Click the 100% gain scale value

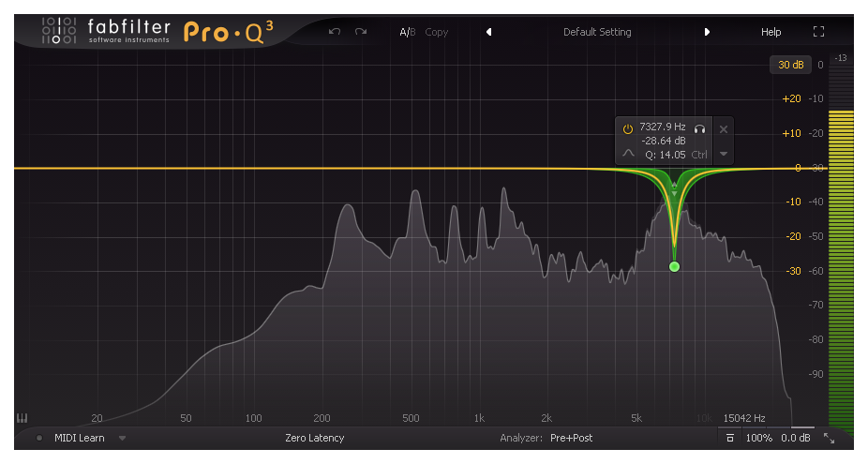tap(759, 438)
